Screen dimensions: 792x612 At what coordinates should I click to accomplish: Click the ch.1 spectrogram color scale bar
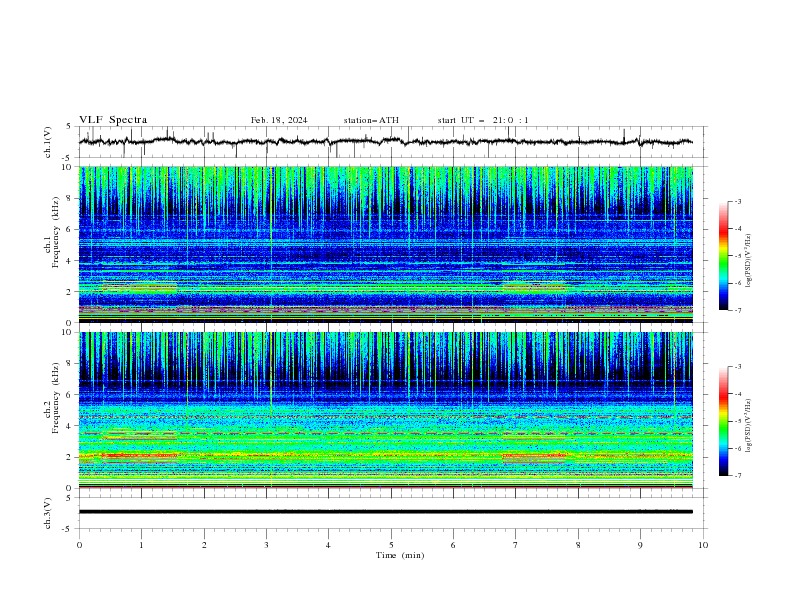point(723,256)
